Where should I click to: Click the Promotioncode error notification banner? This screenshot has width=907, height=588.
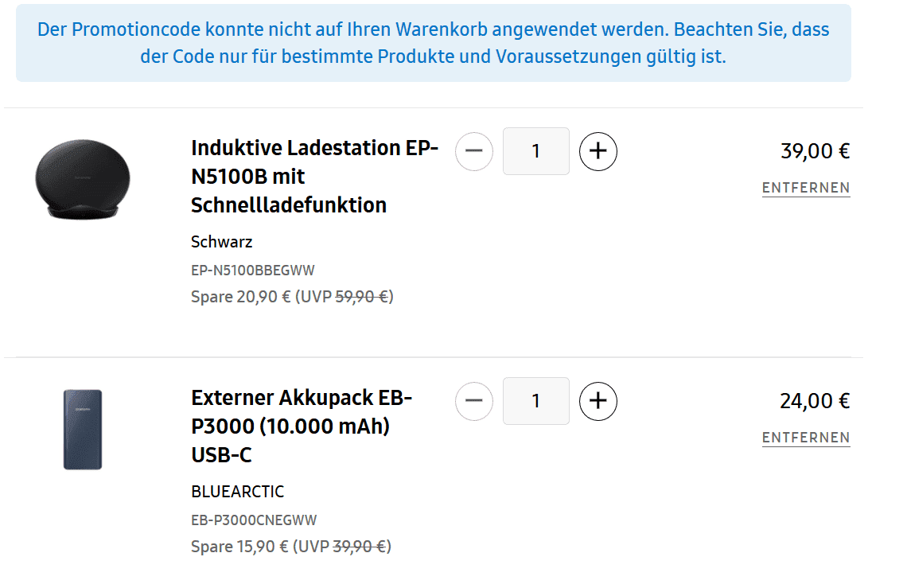[x=434, y=43]
